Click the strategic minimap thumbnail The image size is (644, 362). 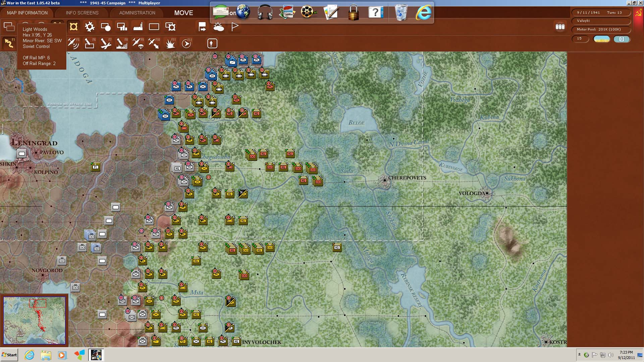click(x=35, y=320)
